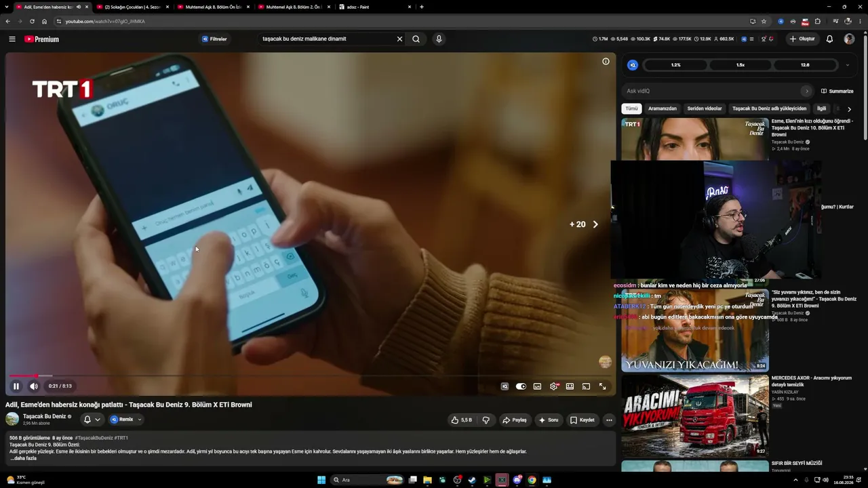Save the video with Kaydet
Screen dimensions: 868x488
click(583, 420)
